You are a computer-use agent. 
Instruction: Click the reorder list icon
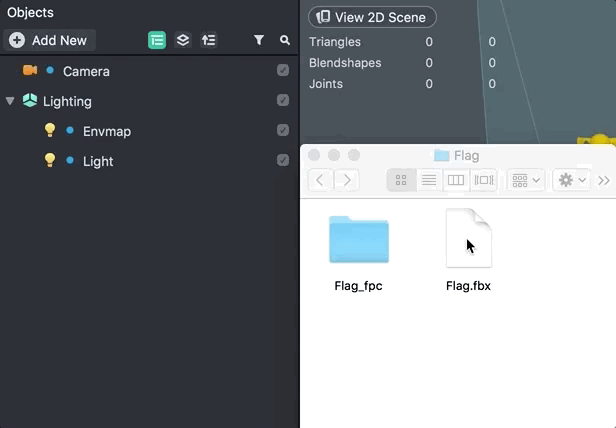(209, 40)
